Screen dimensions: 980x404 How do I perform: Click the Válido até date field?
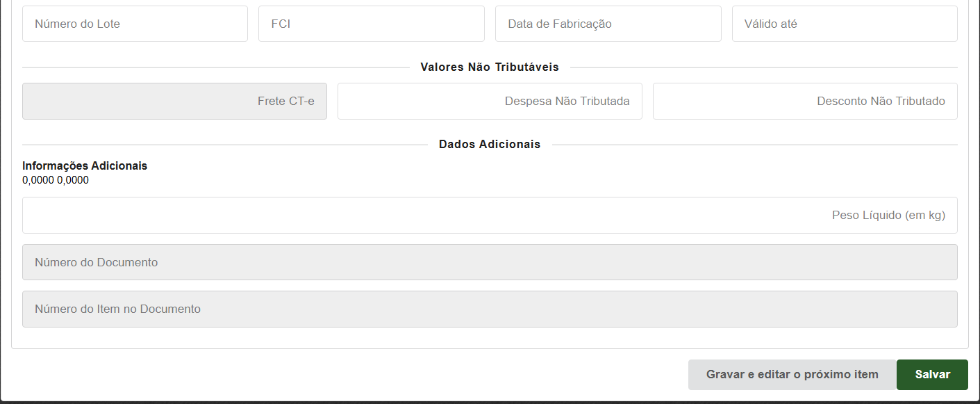(x=845, y=24)
